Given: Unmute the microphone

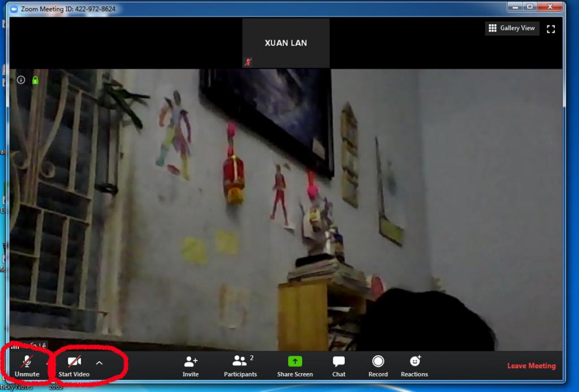Looking at the screenshot, I should 27,365.
